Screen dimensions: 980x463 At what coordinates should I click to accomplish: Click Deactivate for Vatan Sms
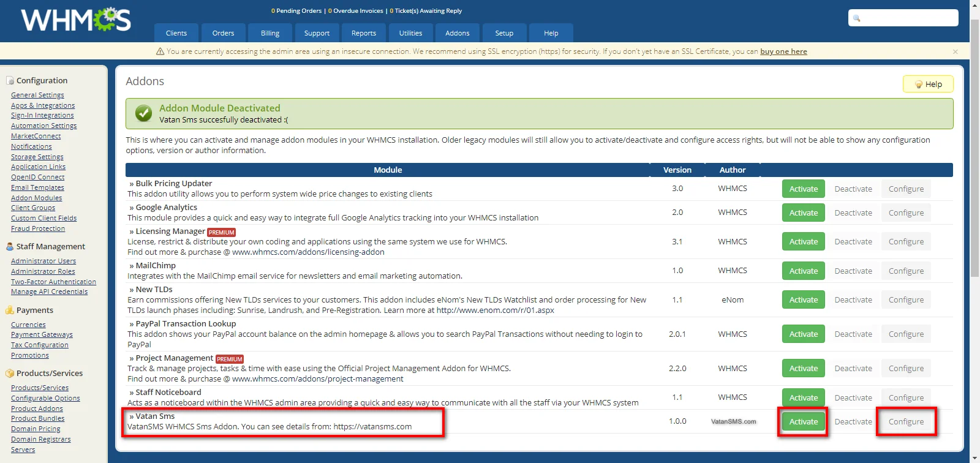(853, 421)
